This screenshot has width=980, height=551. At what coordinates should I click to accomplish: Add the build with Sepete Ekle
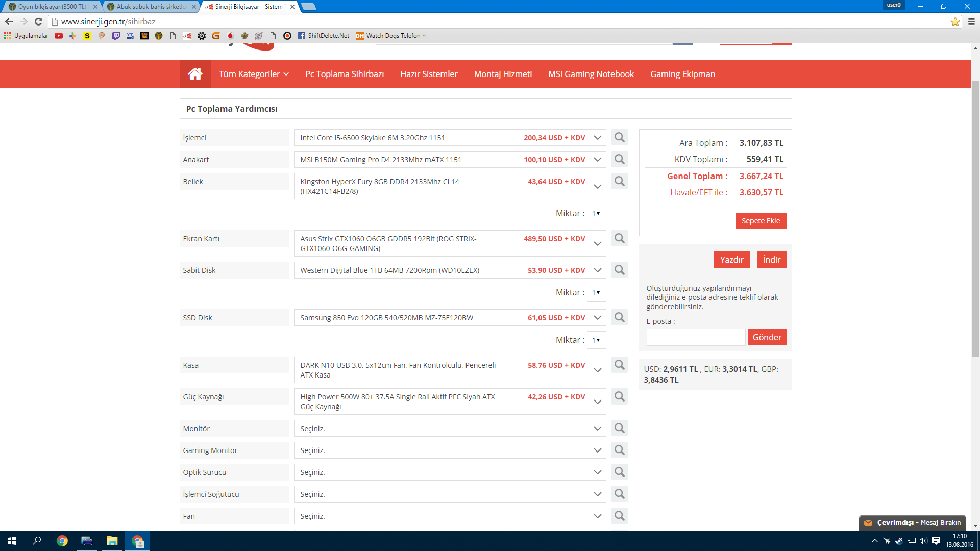point(761,221)
